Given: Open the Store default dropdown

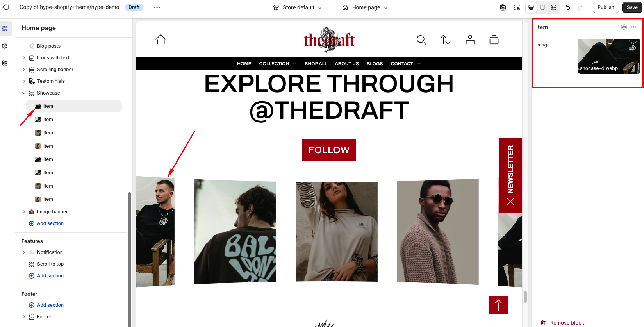Looking at the screenshot, I should 298,7.
